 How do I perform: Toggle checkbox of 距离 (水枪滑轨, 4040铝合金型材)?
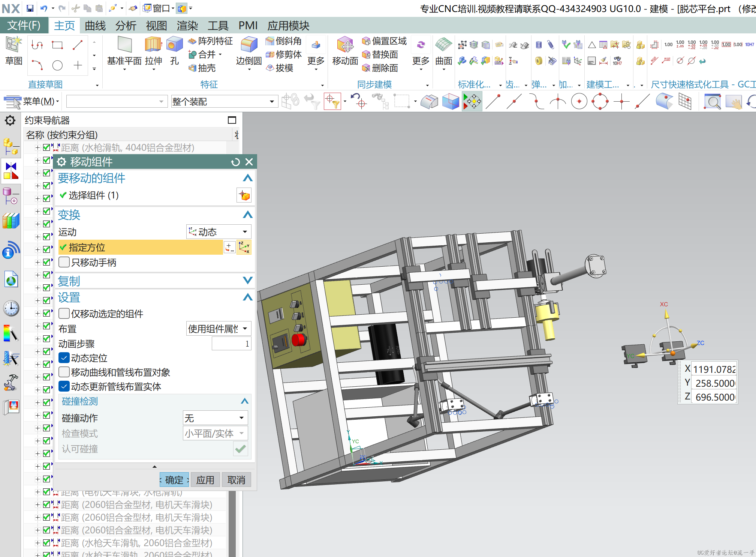[46, 147]
